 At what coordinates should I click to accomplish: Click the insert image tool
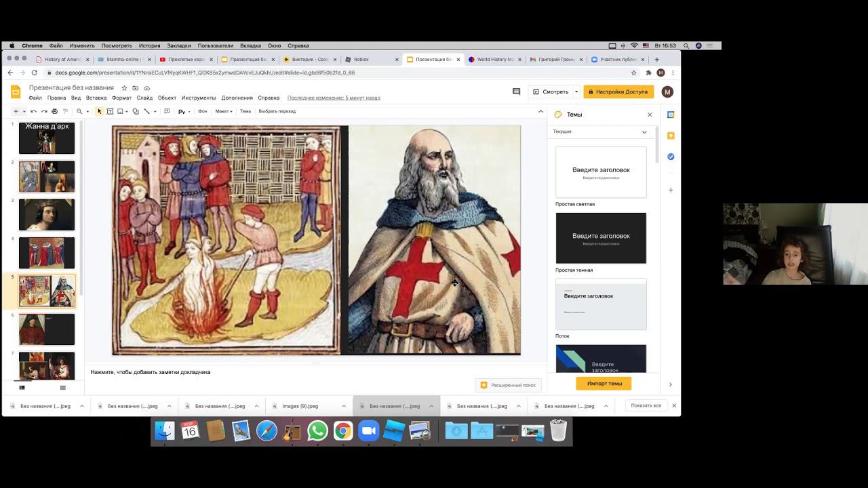tap(120, 111)
